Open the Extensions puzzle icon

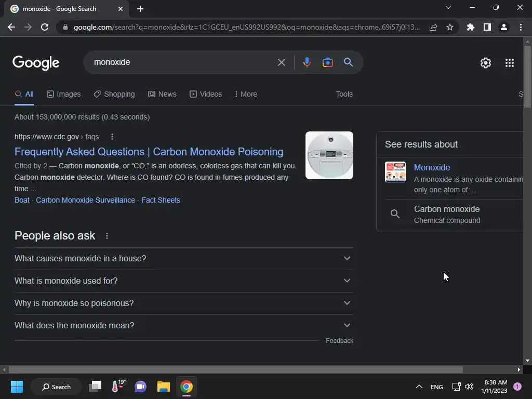click(x=471, y=27)
